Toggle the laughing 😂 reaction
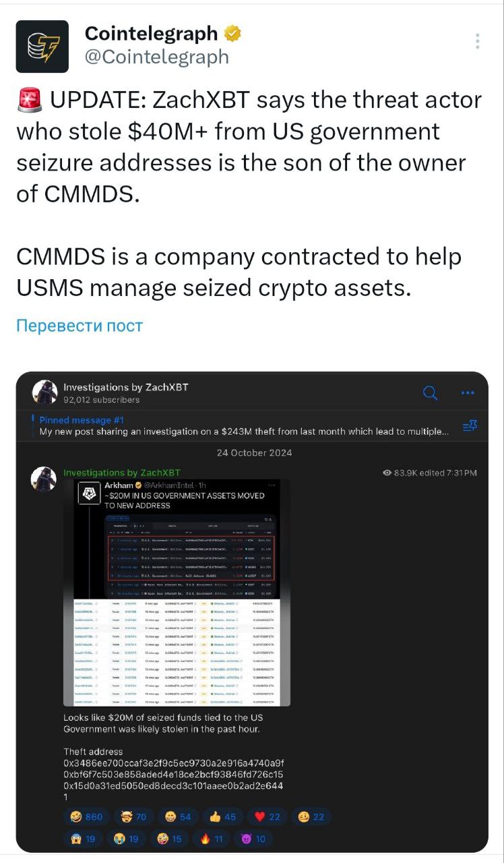This screenshot has width=504, height=863. (86, 816)
